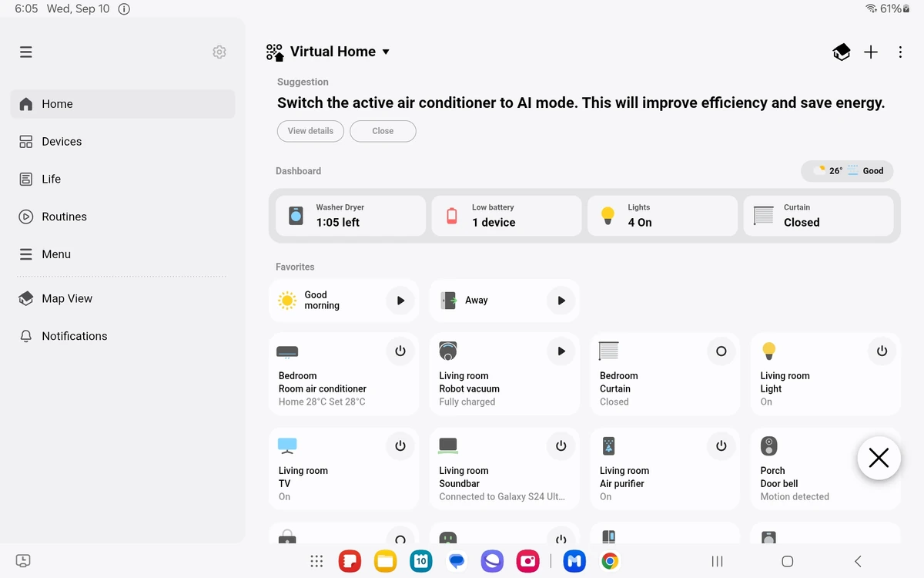Image resolution: width=924 pixels, height=578 pixels.
Task: Switch to the Devices section
Action: coord(62,141)
